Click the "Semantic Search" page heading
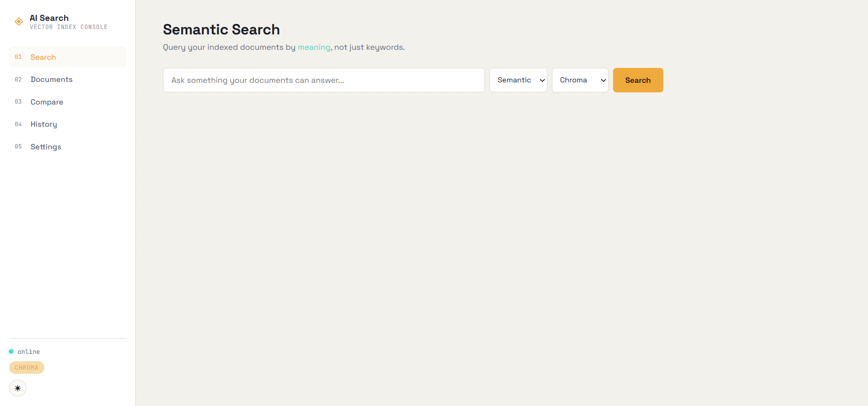868x406 pixels. click(x=221, y=29)
